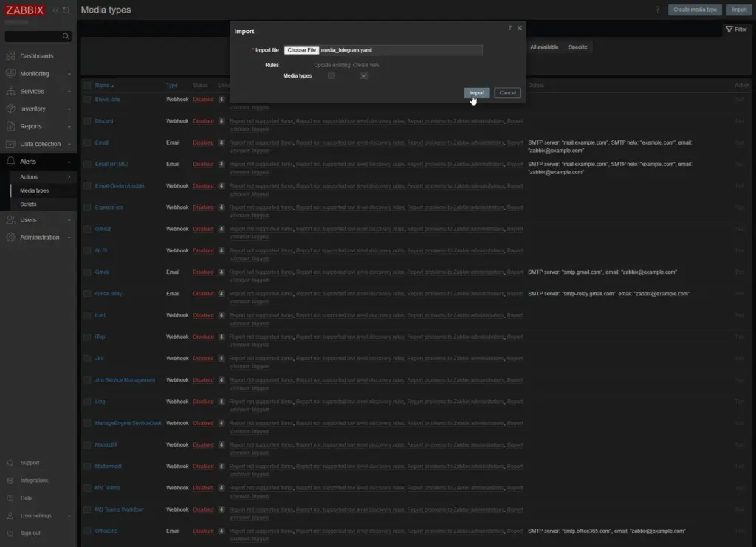
Task: Expand the Monitoring menu chevron
Action: coord(69,74)
